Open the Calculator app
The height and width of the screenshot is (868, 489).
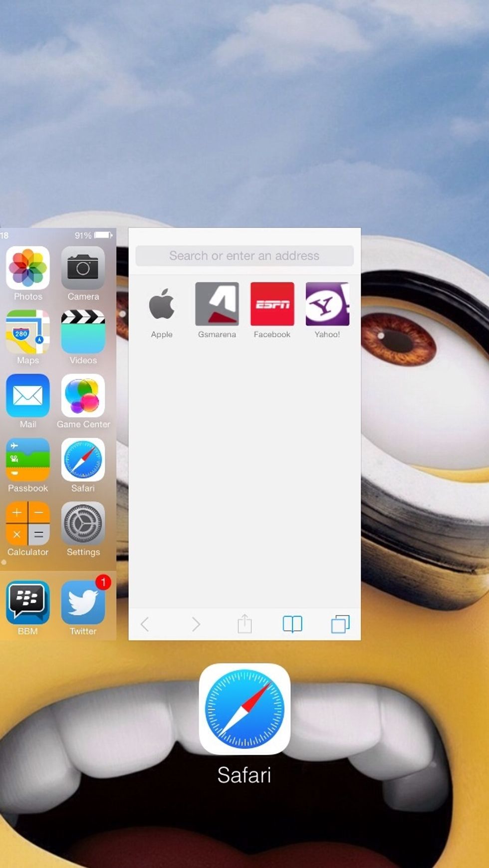point(28,523)
